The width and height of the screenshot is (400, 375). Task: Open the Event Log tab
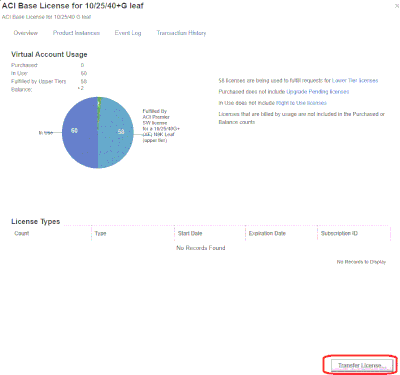pos(128,33)
